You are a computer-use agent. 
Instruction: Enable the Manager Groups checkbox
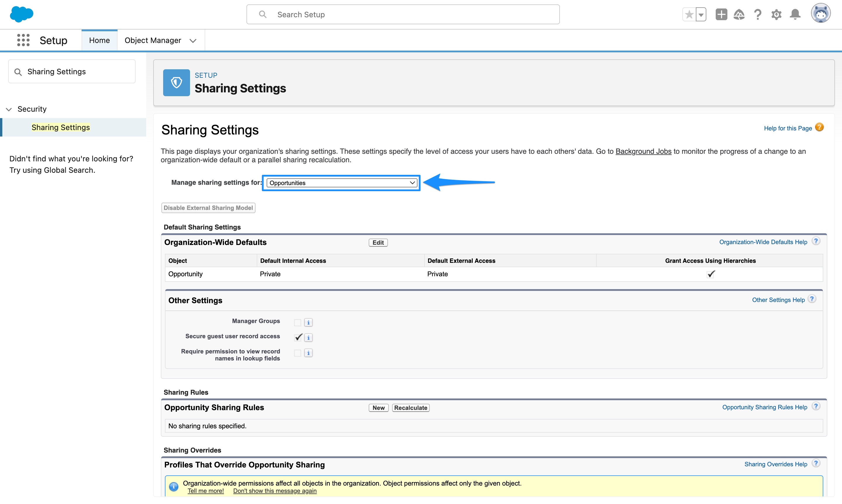[298, 322]
